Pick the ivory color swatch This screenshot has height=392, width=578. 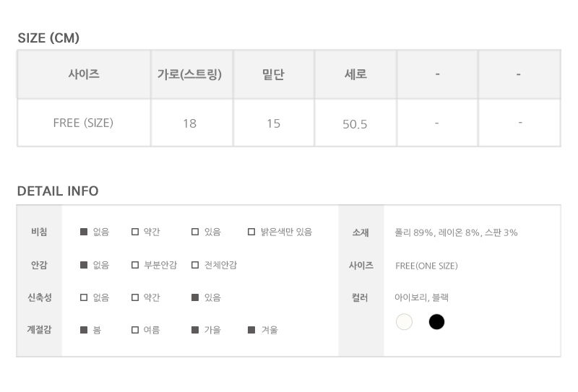404,322
